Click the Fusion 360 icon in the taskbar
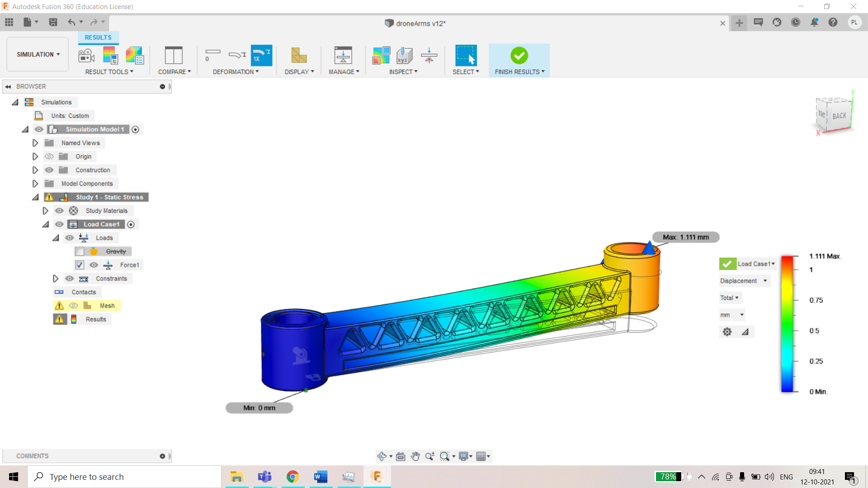The height and width of the screenshot is (488, 868). pyautogui.click(x=377, y=476)
